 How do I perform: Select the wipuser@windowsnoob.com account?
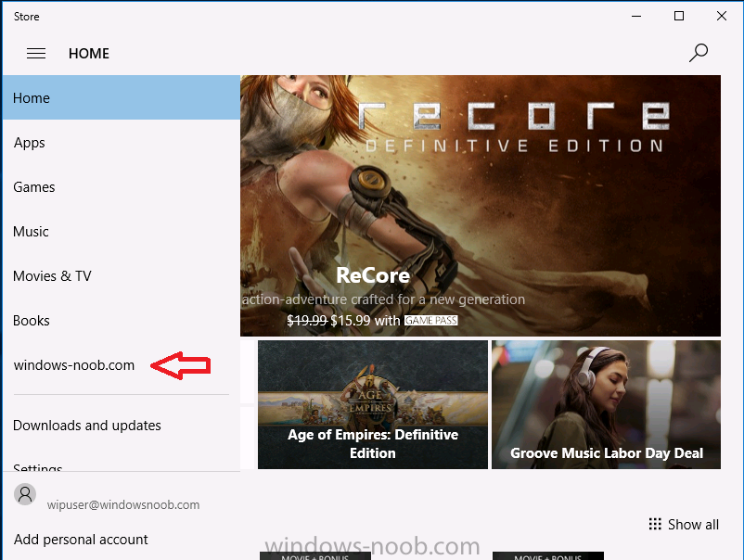123,505
